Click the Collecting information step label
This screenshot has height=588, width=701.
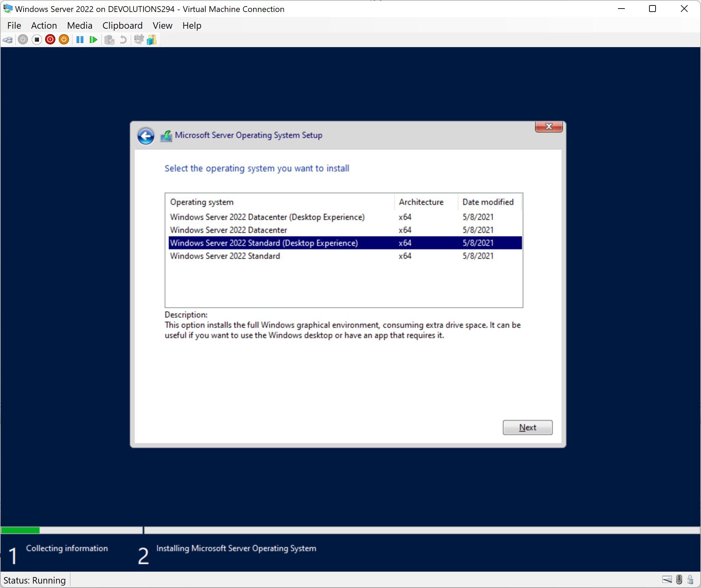click(67, 548)
